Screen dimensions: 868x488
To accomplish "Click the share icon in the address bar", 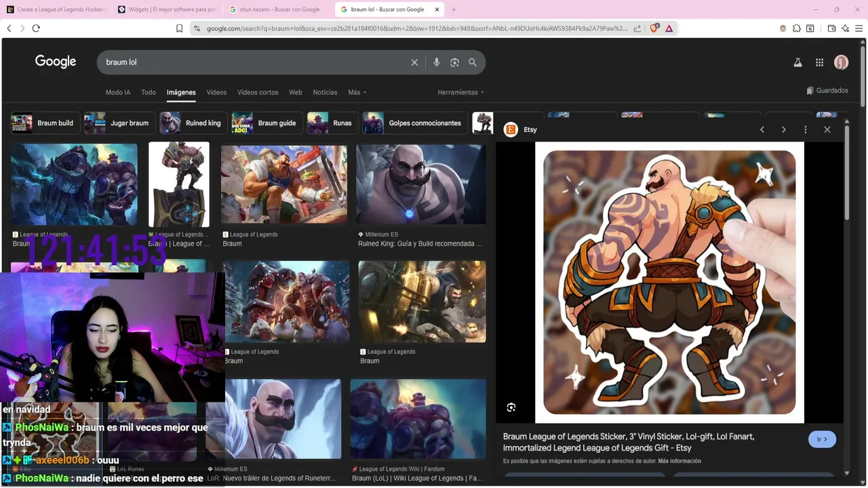I will click(x=637, y=28).
